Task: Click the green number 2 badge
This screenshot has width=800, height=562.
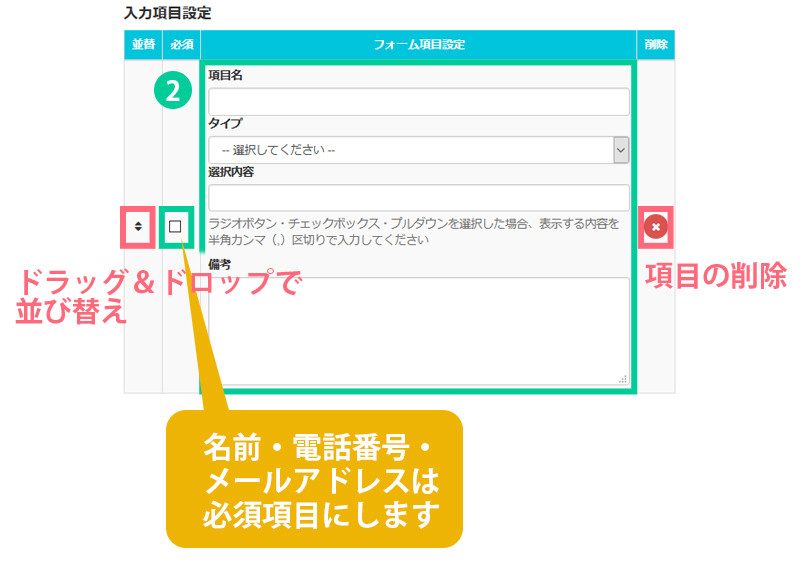Action: click(x=172, y=91)
